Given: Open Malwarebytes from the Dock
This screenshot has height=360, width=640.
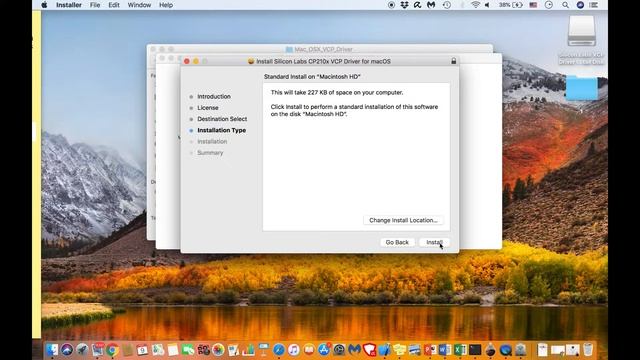Looking at the screenshot, I should point(354,350).
